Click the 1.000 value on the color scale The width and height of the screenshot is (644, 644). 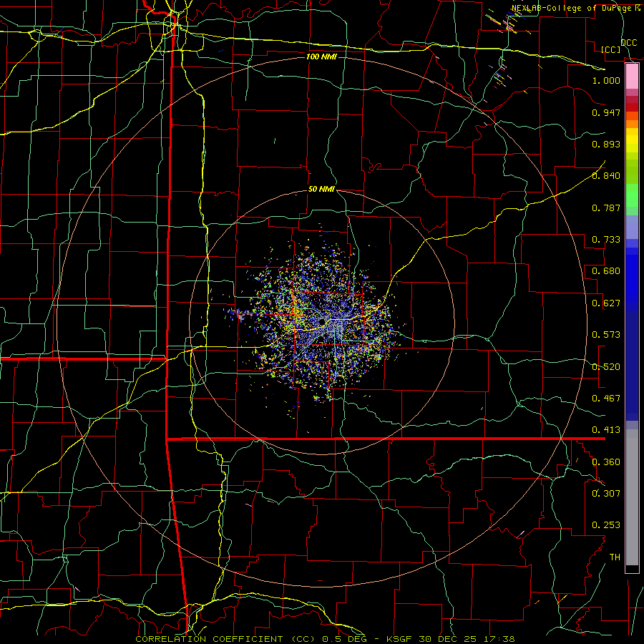click(x=606, y=80)
